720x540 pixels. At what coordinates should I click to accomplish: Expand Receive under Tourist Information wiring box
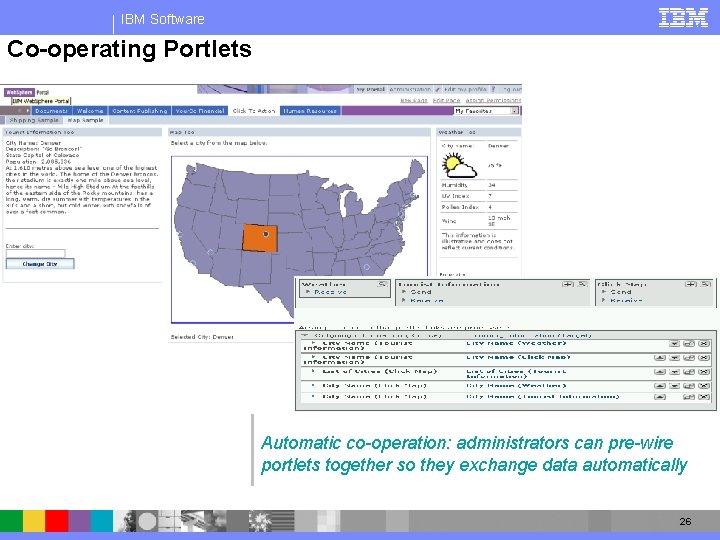(404, 300)
